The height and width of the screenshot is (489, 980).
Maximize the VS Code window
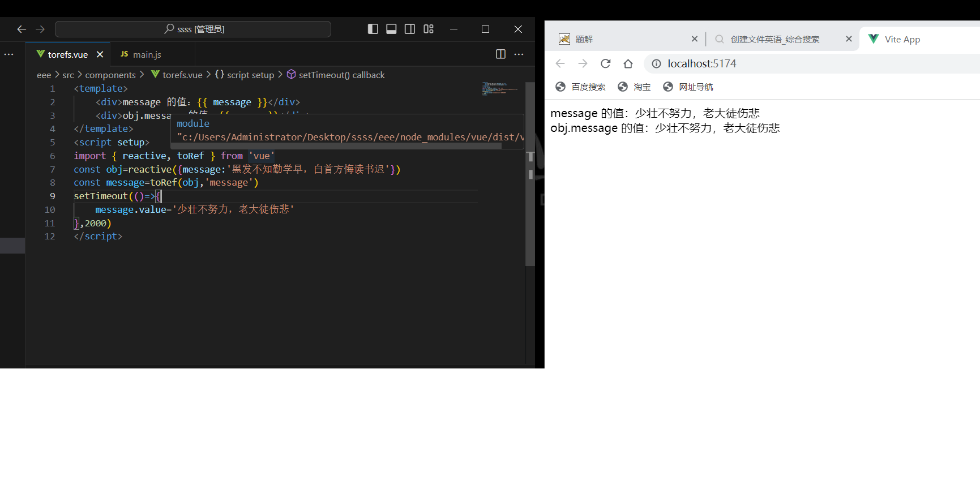[x=485, y=29]
